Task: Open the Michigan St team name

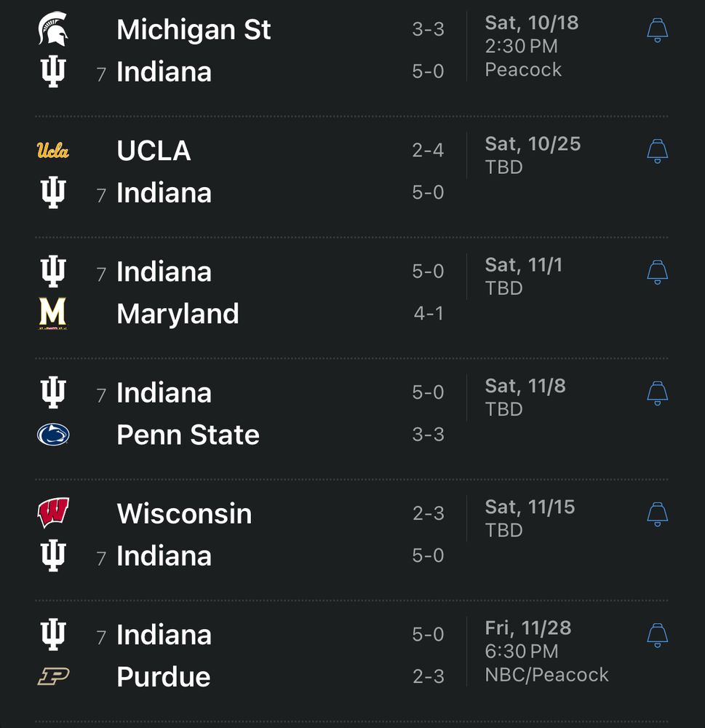Action: click(194, 30)
